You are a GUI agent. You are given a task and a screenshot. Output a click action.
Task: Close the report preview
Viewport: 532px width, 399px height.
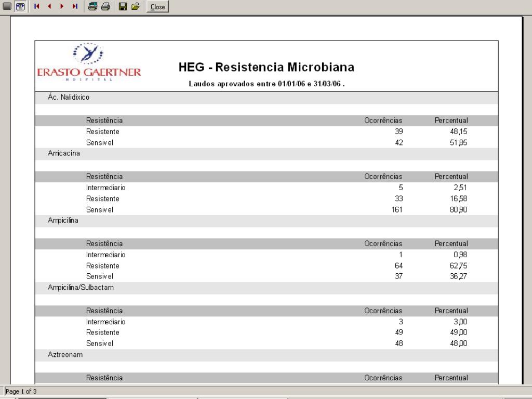click(157, 7)
